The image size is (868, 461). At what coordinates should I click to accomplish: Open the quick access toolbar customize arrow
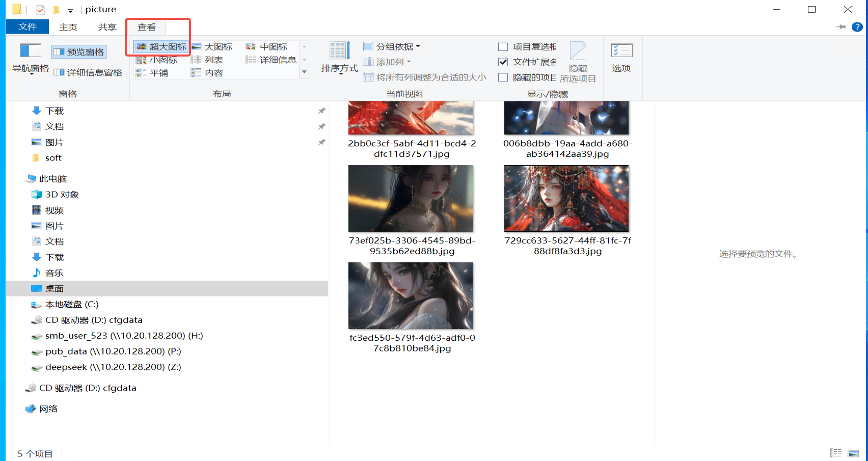(70, 10)
